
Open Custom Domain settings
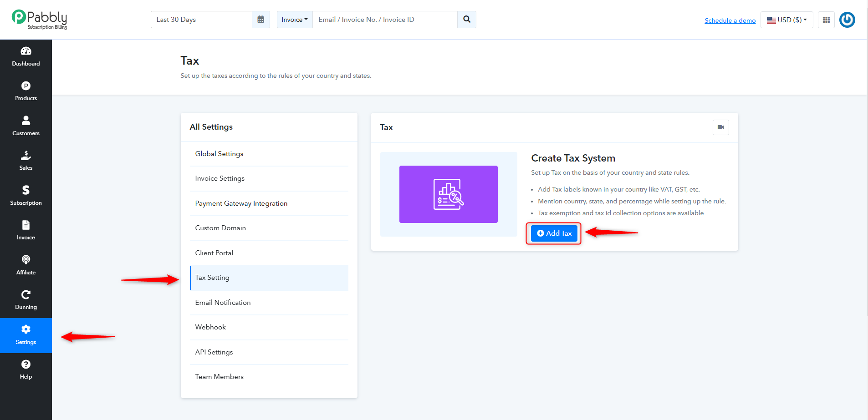tap(269, 228)
